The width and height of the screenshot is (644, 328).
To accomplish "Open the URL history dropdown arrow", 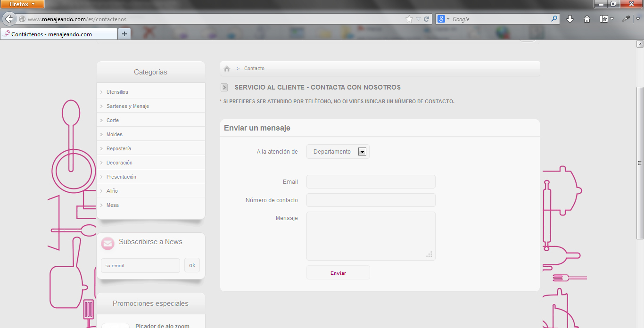I will click(x=418, y=19).
